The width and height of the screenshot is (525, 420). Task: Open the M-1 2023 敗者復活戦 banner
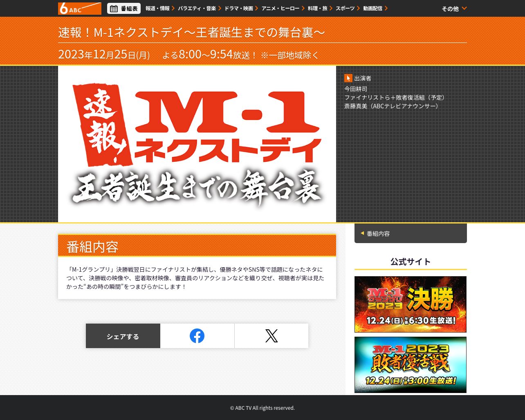coord(411,365)
